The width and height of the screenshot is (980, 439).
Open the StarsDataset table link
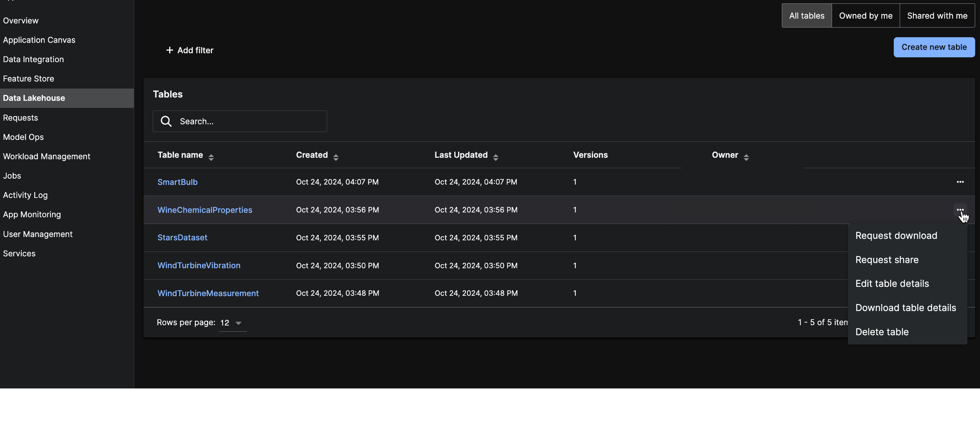coord(182,238)
